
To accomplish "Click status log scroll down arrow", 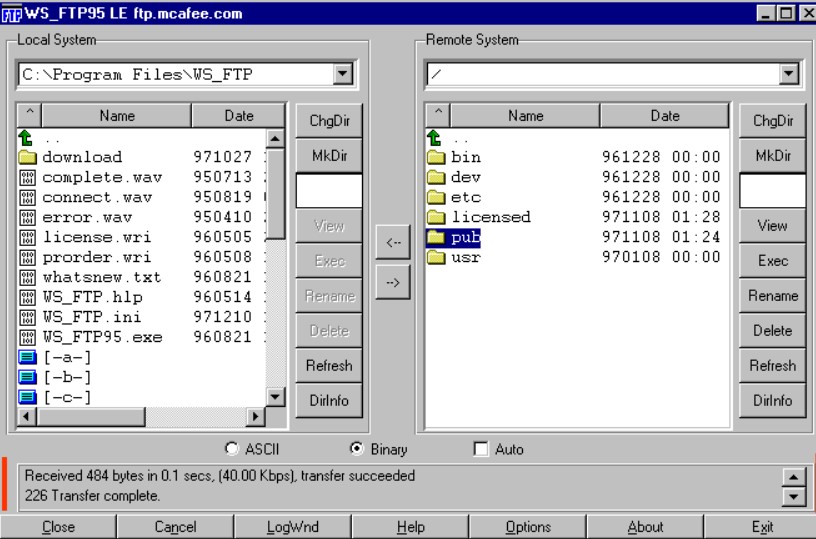I will pyautogui.click(x=794, y=497).
